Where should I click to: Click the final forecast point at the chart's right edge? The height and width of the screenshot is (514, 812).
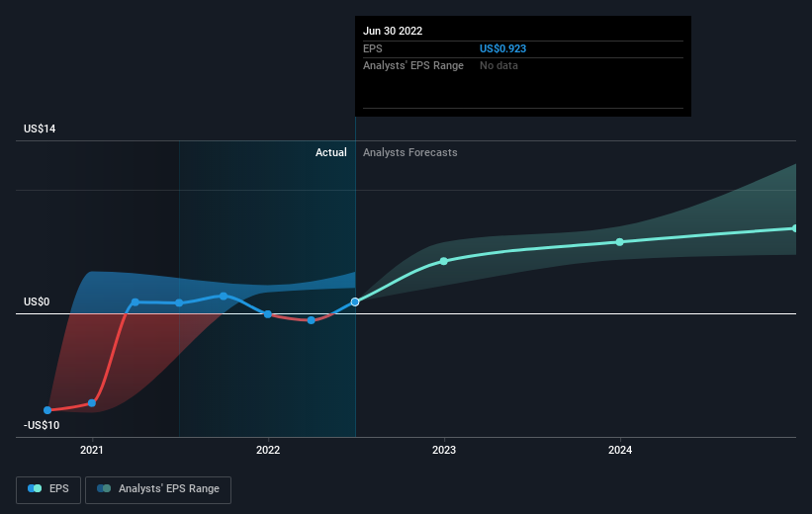click(795, 228)
